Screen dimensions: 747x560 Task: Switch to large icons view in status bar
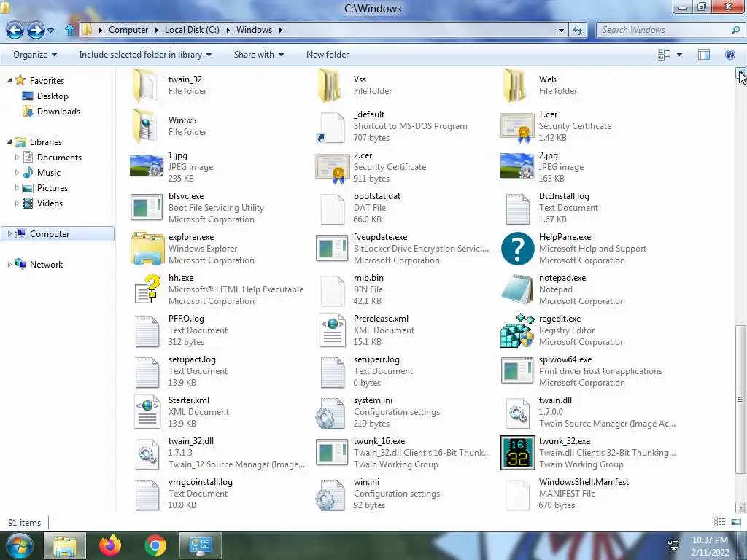(736, 522)
